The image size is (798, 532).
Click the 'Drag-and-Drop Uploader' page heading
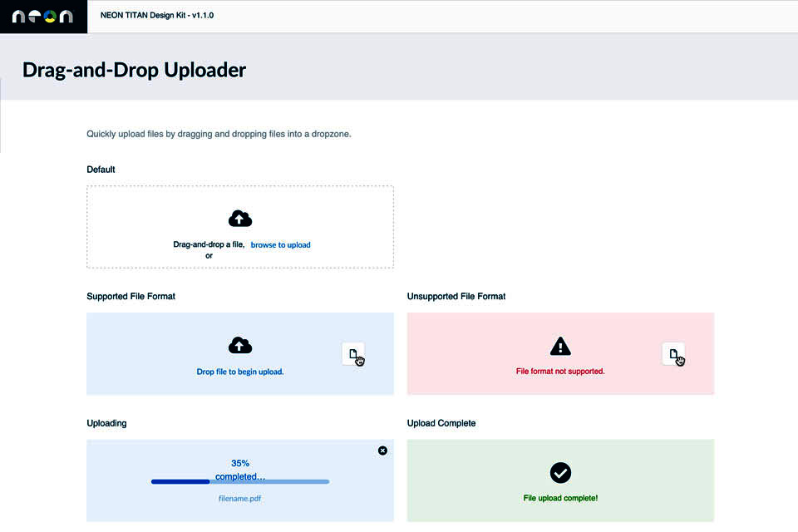pos(134,70)
